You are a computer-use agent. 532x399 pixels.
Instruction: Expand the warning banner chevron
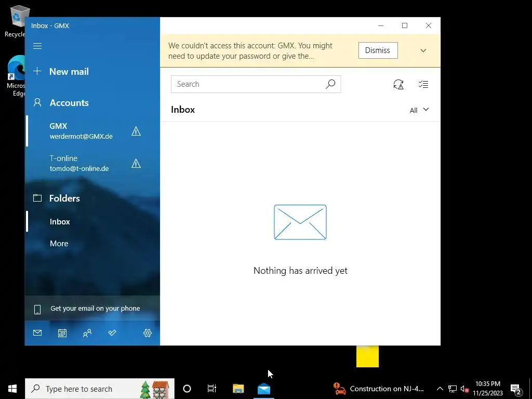[x=423, y=50]
